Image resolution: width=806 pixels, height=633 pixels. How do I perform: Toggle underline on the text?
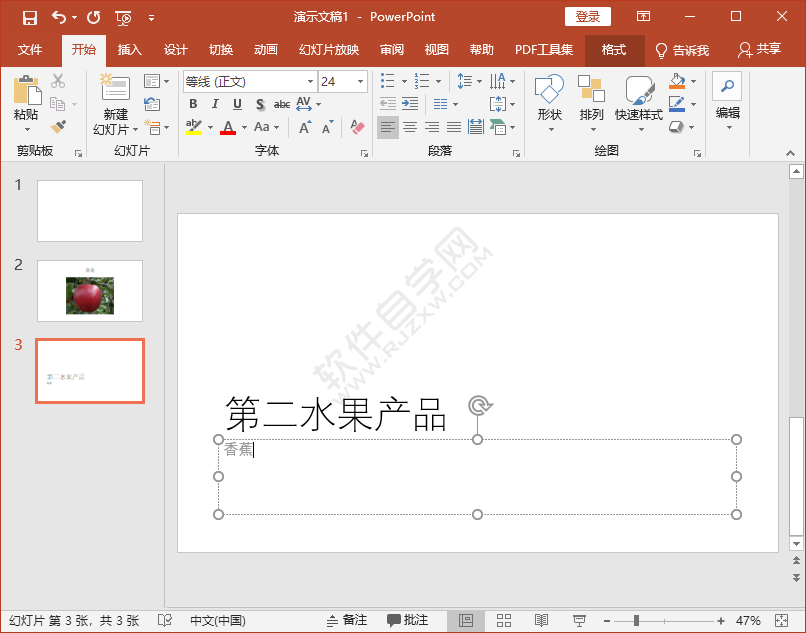234,102
